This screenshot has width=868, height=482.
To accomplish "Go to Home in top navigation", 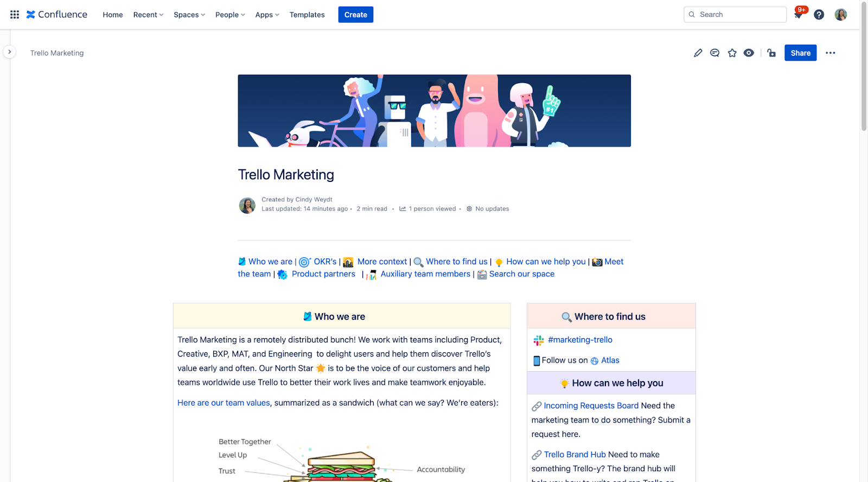I will pos(113,15).
